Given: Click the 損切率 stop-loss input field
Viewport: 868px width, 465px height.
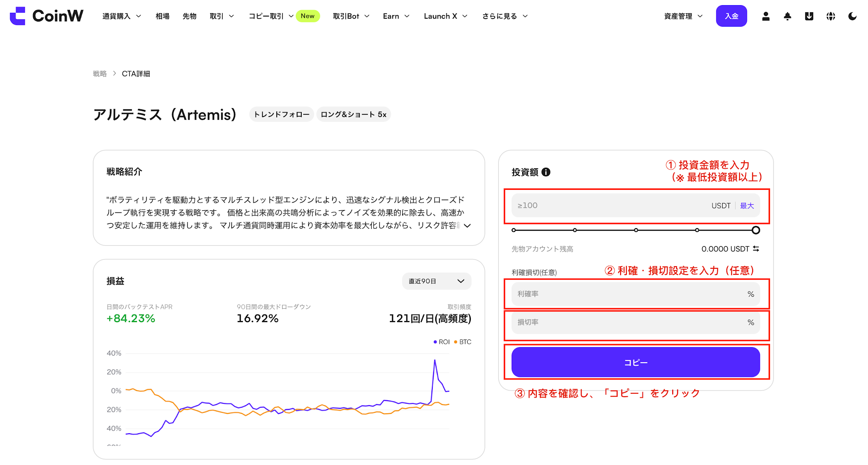Looking at the screenshot, I should click(636, 323).
